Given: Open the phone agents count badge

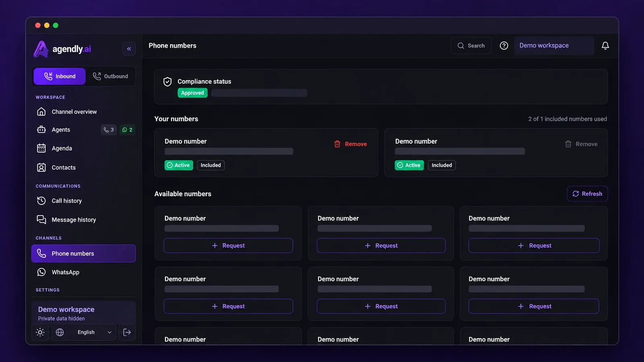Looking at the screenshot, I should (109, 130).
